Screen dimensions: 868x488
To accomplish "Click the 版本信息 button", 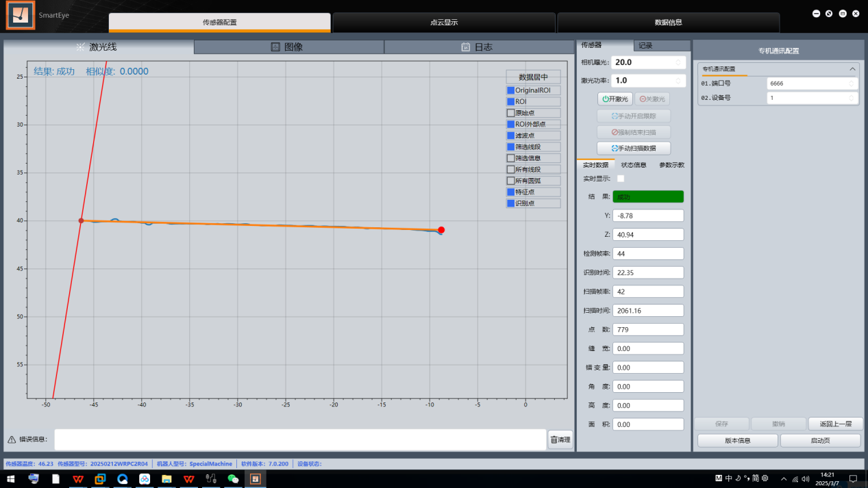I will [x=737, y=441].
